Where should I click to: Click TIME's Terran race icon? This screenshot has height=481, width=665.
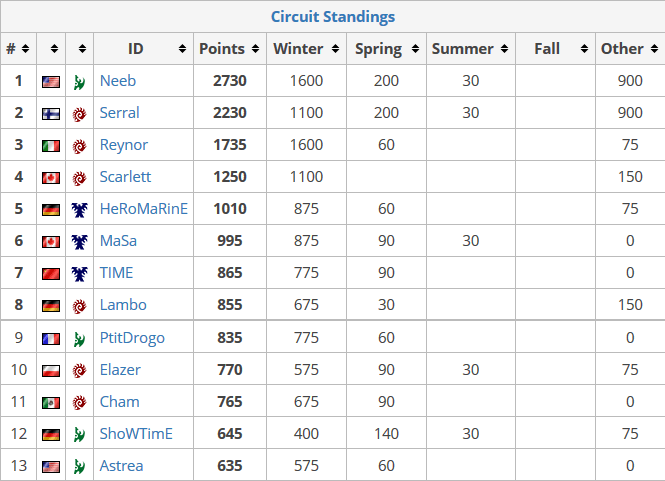[x=79, y=274]
